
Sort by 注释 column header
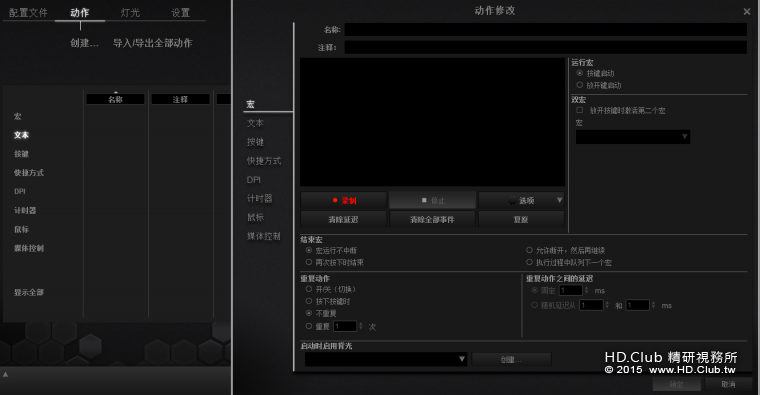click(x=180, y=99)
